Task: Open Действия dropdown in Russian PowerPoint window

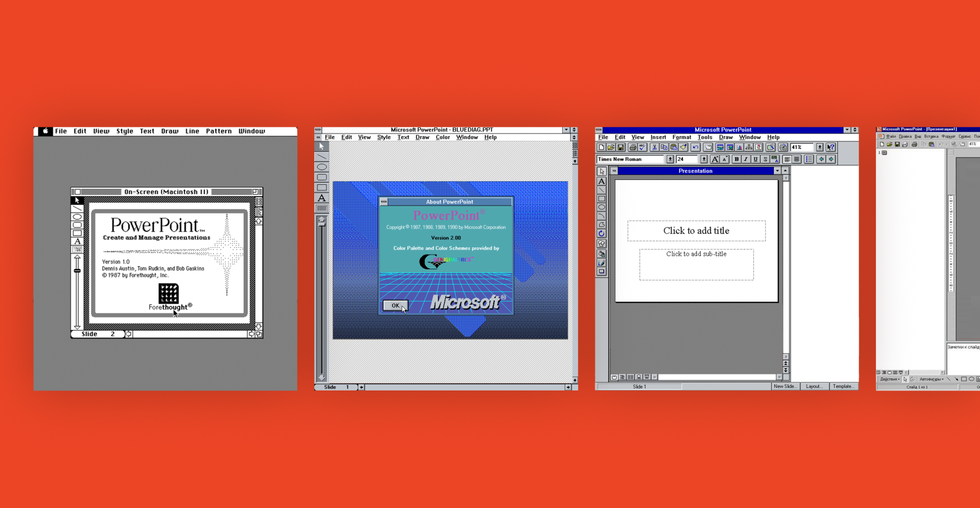Action: tap(890, 379)
